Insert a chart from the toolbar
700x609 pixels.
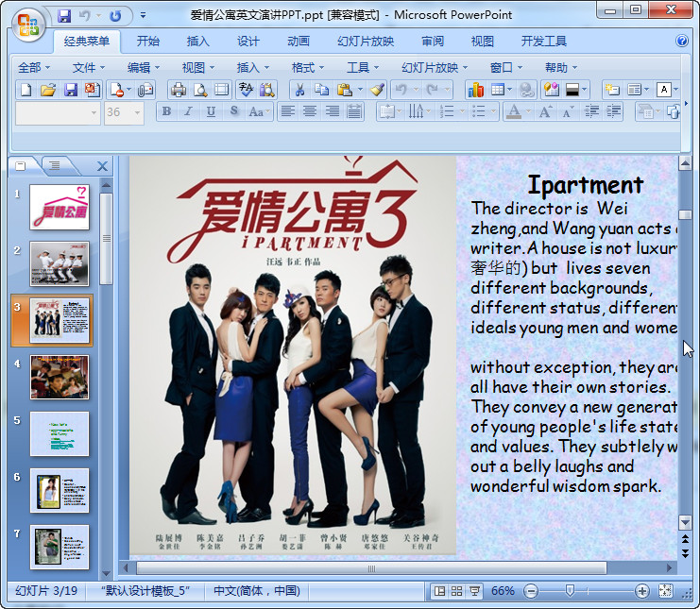[x=476, y=90]
